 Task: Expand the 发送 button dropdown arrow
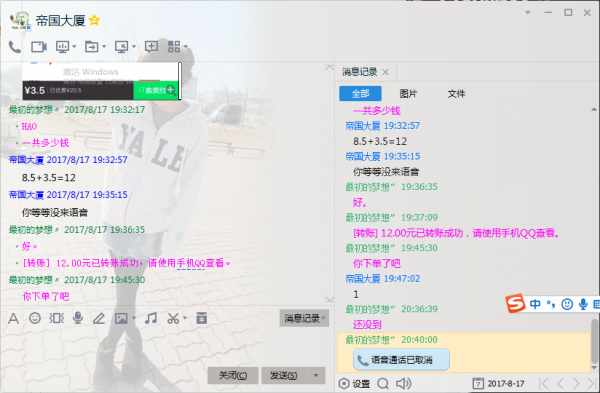[x=316, y=375]
